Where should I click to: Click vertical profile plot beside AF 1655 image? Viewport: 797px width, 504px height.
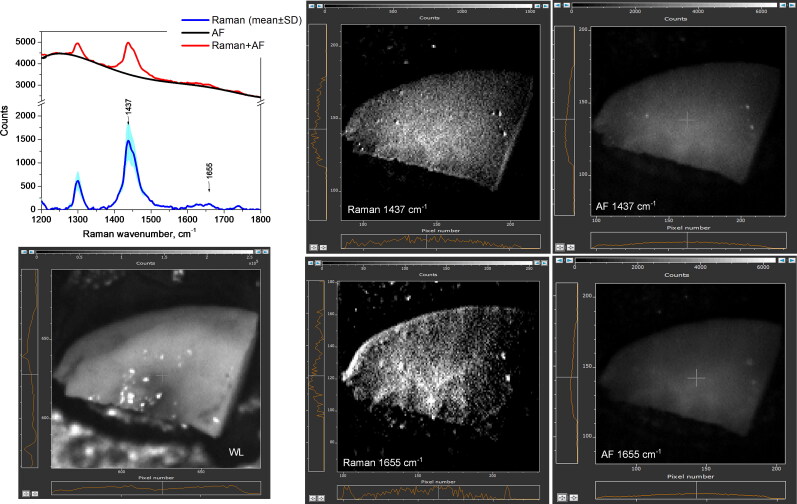coord(567,373)
